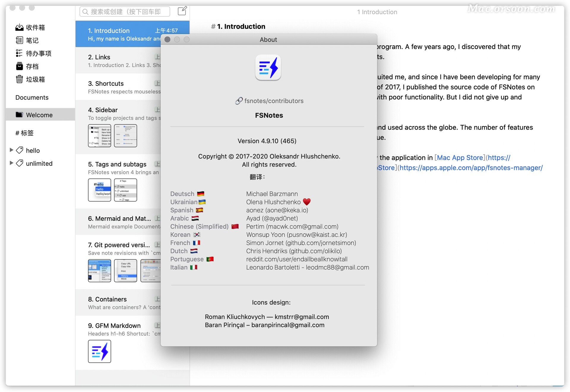Click 'Olena Hlushchenko' translator name
This screenshot has width=570, height=392.
click(x=273, y=202)
